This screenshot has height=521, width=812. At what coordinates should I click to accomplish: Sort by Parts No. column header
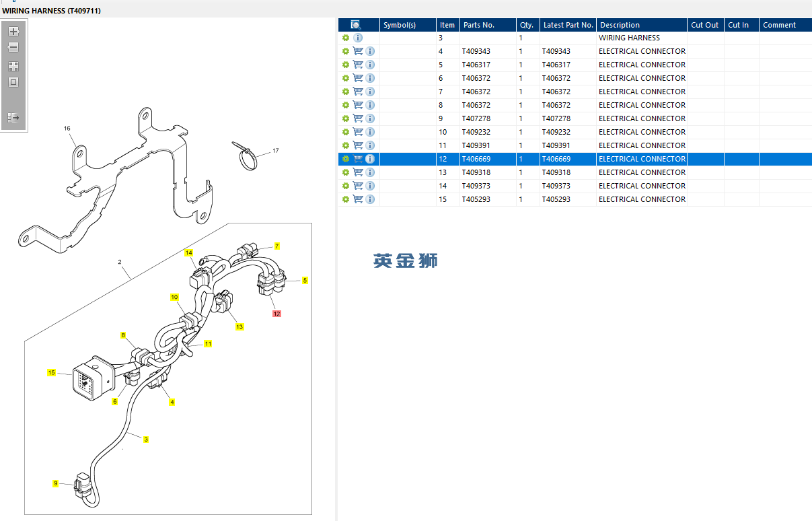point(488,25)
